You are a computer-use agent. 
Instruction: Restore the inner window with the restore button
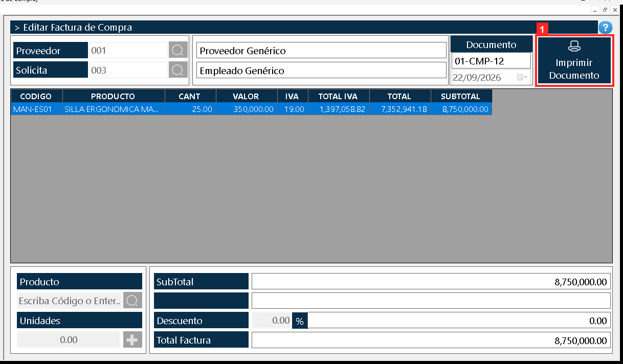click(605, 10)
